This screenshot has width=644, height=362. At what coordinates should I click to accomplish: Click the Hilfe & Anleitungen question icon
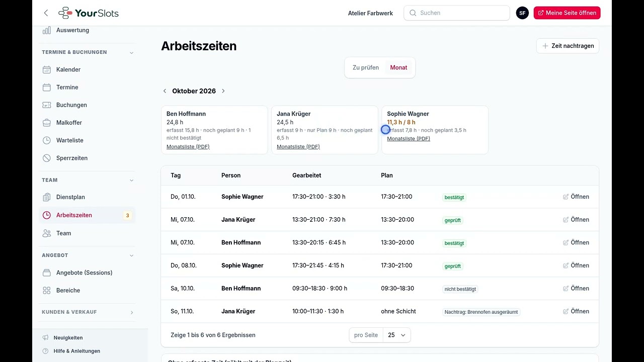coord(45,351)
